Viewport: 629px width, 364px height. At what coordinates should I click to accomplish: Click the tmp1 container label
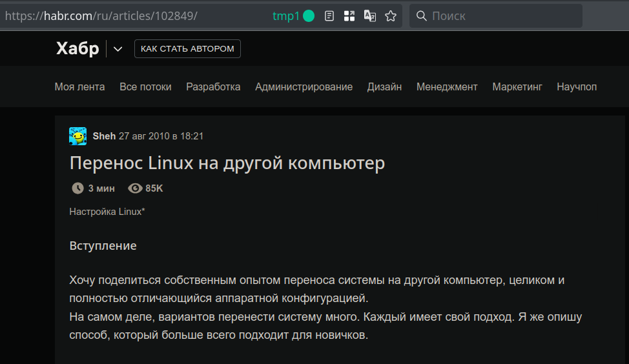coord(286,16)
